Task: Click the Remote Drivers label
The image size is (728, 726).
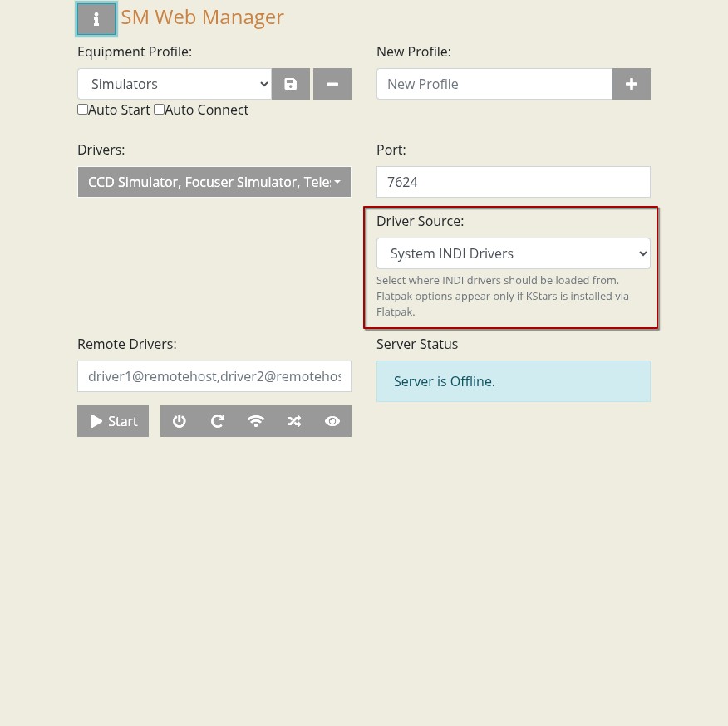Action: pyautogui.click(x=127, y=344)
